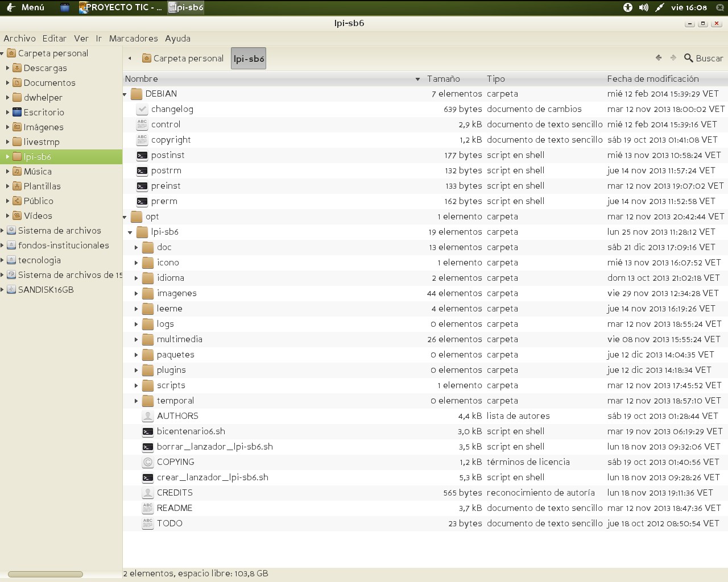Expand the multimedia folder

(x=136, y=339)
